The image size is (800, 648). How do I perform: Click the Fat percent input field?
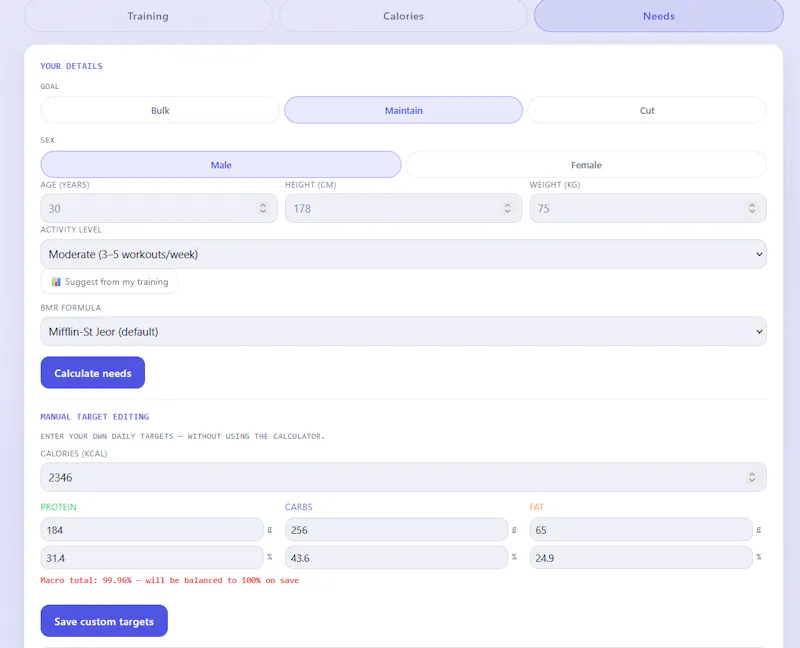[x=641, y=558]
